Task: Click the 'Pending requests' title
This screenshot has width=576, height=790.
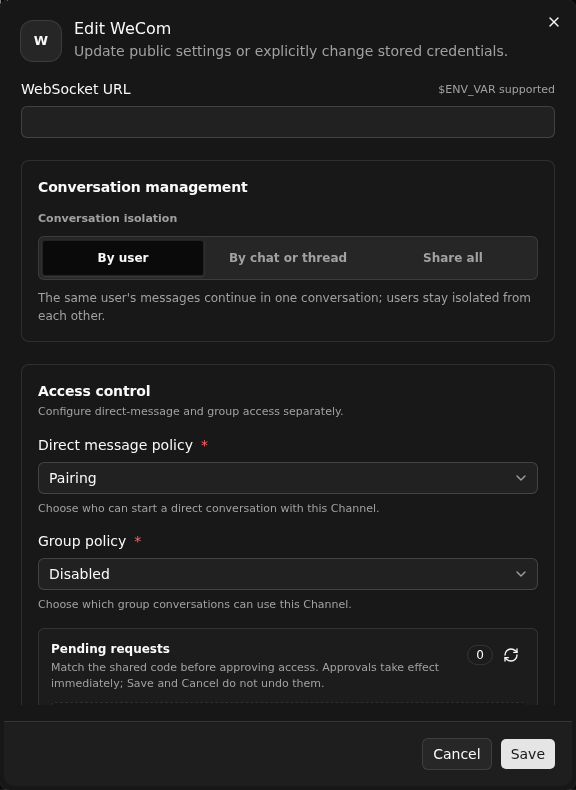Action: pyautogui.click(x=110, y=648)
